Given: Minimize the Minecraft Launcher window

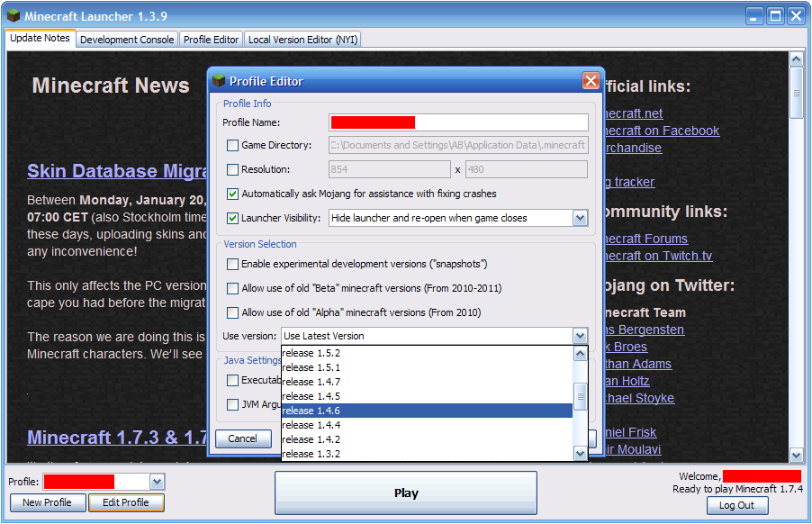Looking at the screenshot, I should pyautogui.click(x=754, y=16).
